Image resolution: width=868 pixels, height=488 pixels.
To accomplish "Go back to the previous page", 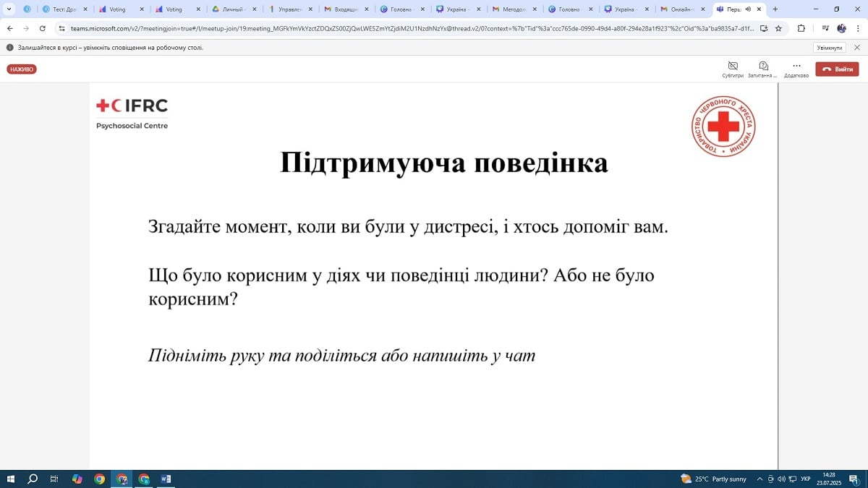I will click(x=10, y=28).
